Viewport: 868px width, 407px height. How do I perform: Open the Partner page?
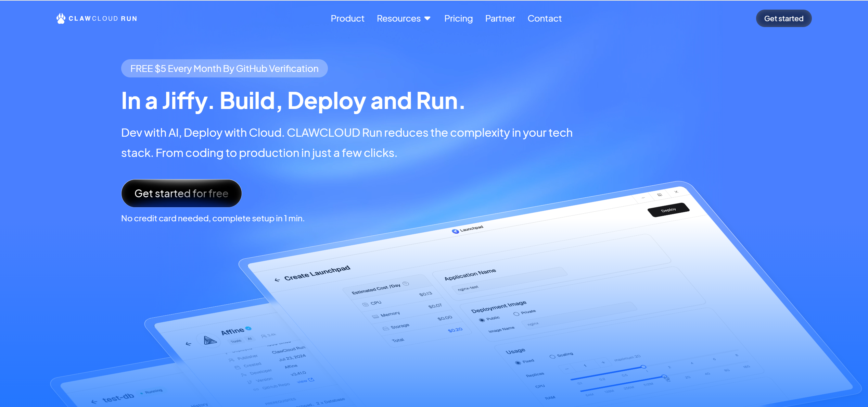[500, 18]
